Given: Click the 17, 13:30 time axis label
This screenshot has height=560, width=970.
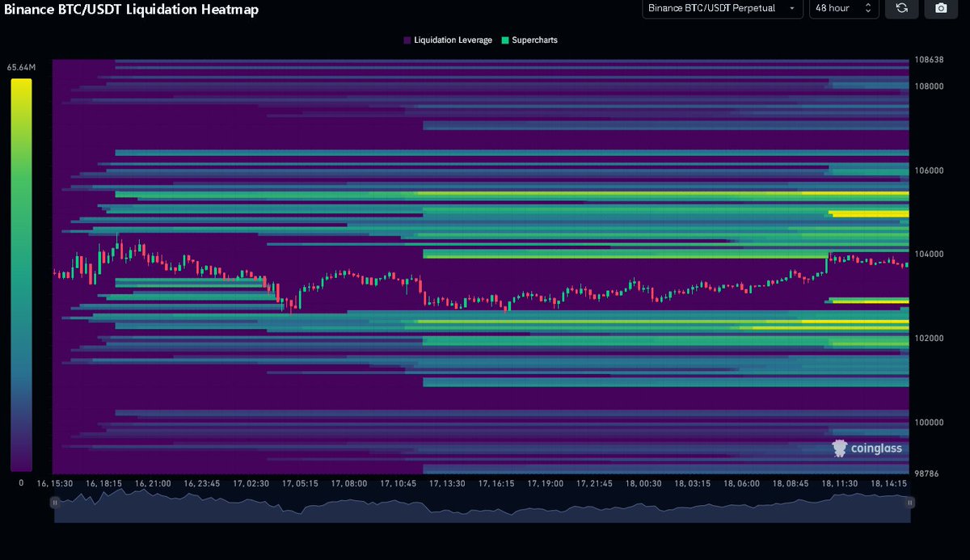Looking at the screenshot, I should pos(447,483).
